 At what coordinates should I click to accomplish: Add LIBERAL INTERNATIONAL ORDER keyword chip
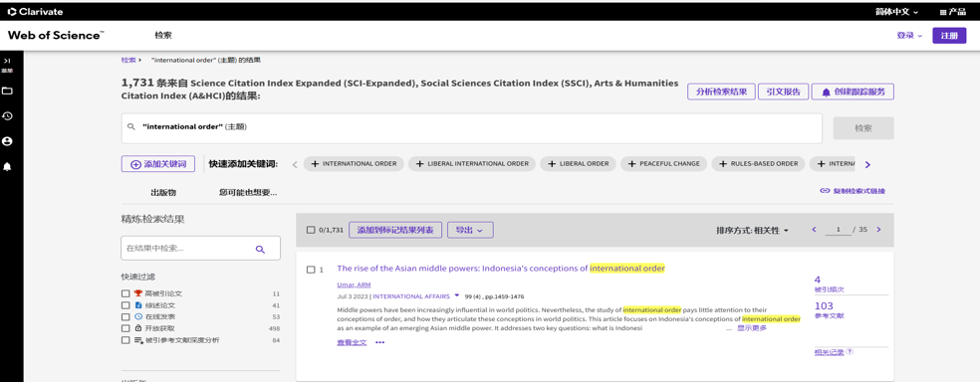[x=472, y=164]
